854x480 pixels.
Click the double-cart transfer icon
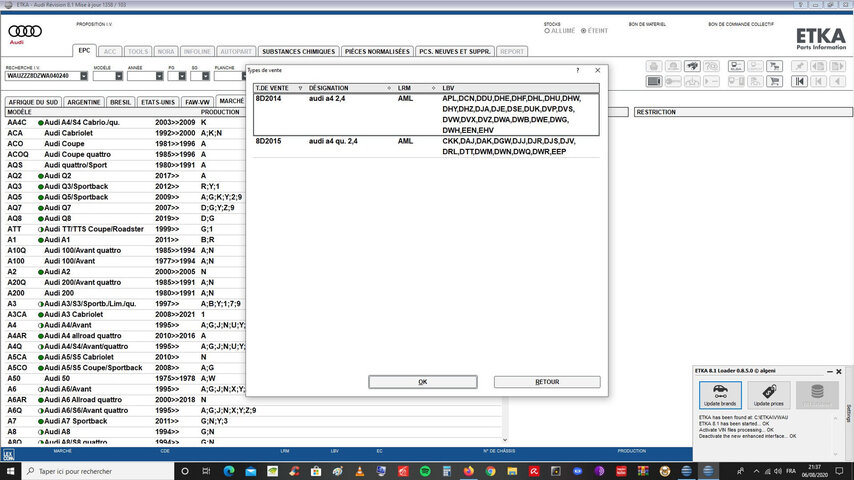tap(774, 66)
